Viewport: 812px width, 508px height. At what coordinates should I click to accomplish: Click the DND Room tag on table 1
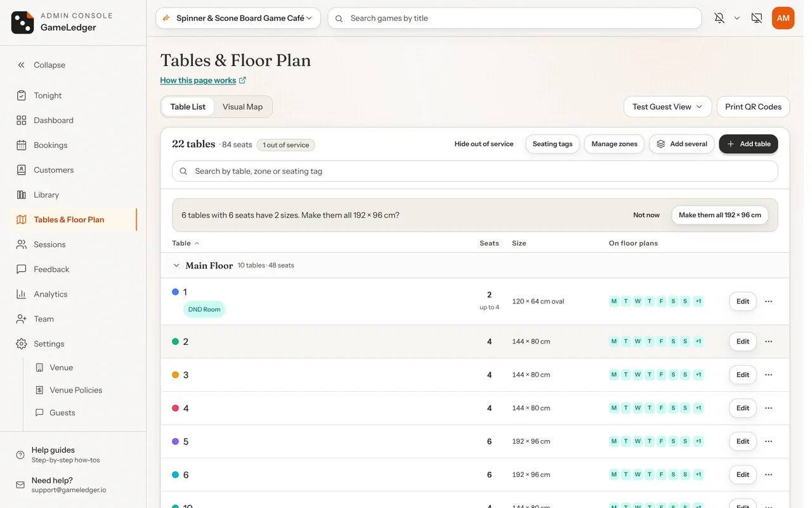204,310
